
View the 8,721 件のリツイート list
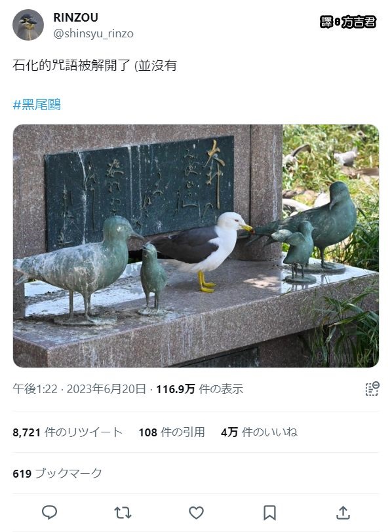click(68, 432)
